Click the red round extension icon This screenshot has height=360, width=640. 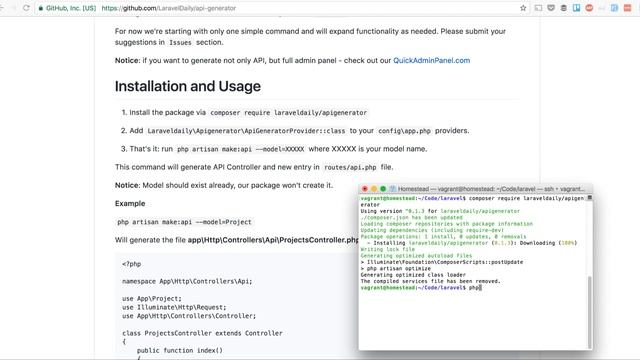click(589, 8)
